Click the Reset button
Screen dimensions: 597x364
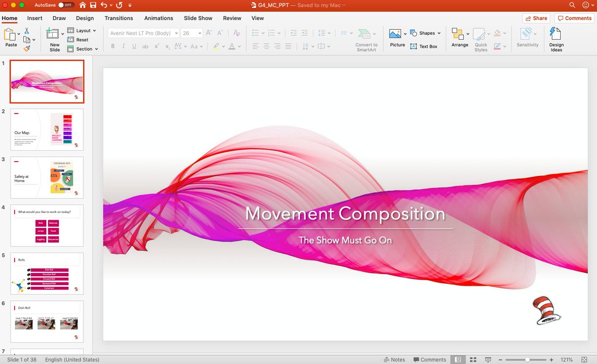(x=78, y=40)
